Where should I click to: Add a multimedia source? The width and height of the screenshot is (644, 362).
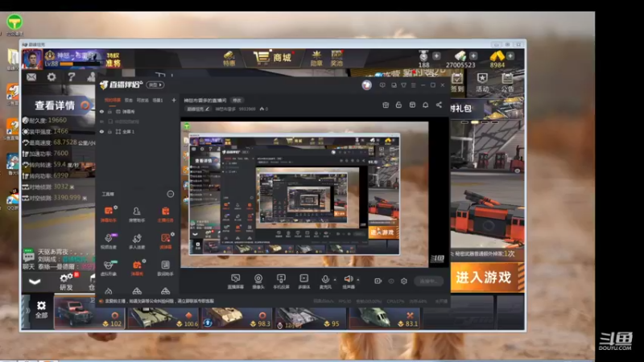point(304,281)
